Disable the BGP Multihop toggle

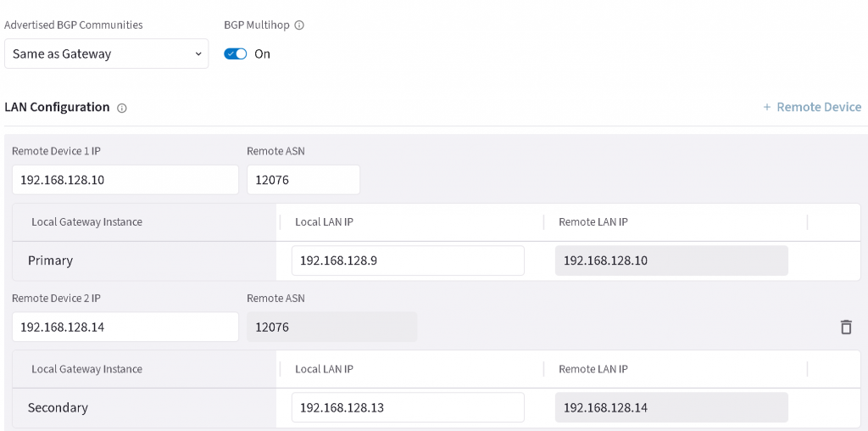pyautogui.click(x=236, y=53)
